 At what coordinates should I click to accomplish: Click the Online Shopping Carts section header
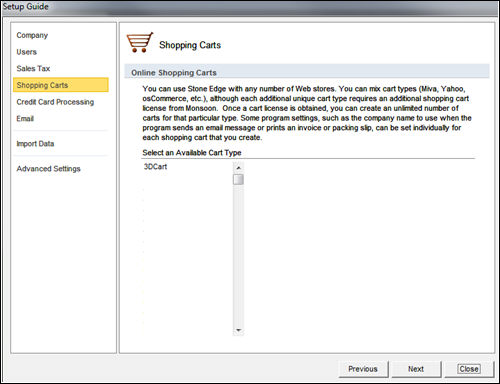[307, 72]
